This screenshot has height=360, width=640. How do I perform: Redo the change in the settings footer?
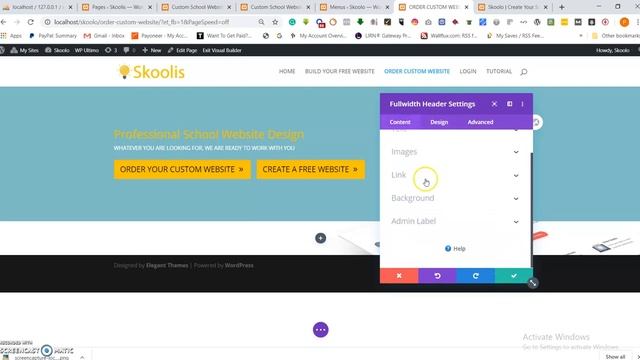coord(476,276)
